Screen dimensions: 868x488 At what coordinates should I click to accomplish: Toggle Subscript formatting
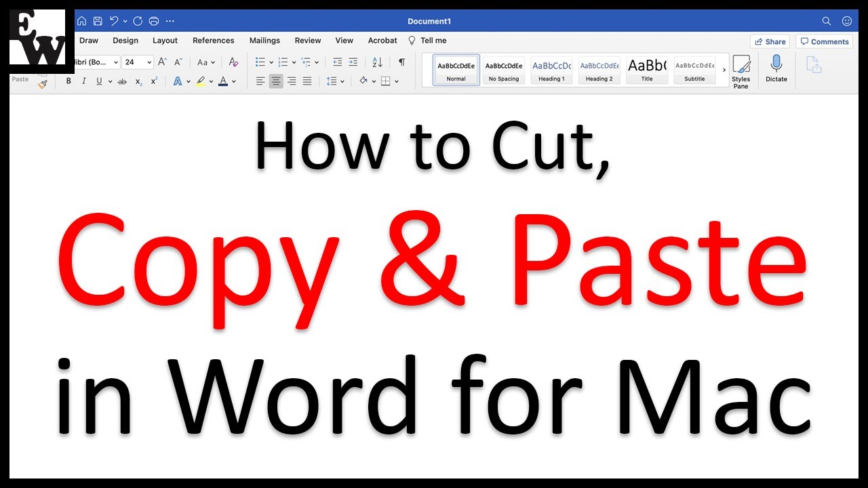point(138,81)
